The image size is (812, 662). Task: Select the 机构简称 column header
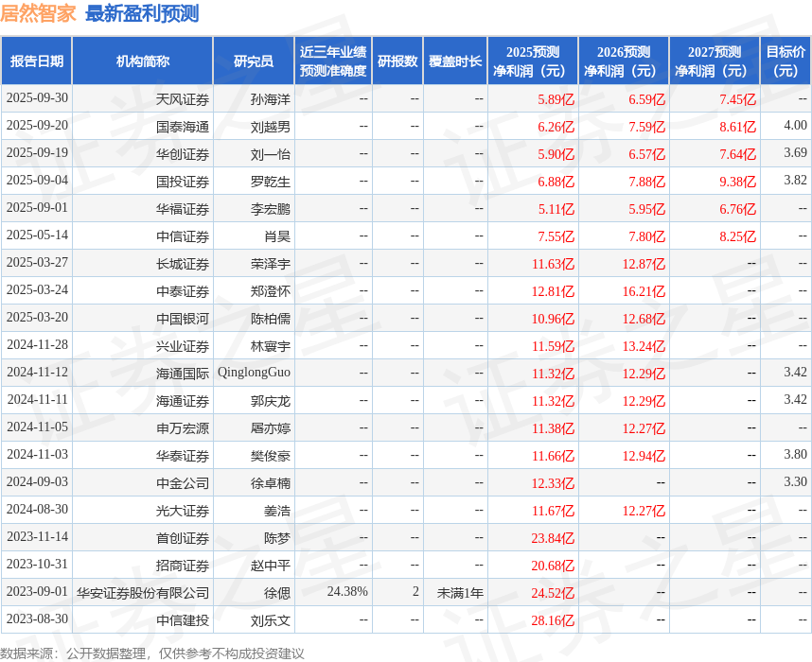tap(142, 61)
